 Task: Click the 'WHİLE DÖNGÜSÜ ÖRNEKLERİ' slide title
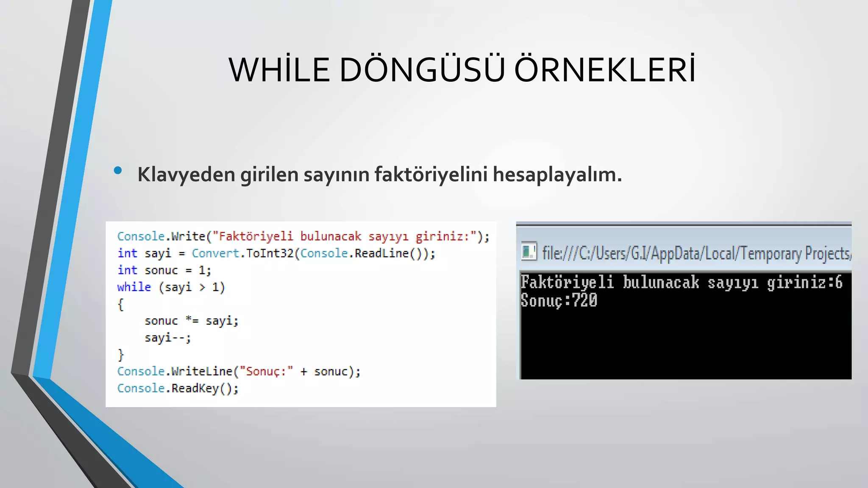point(462,69)
